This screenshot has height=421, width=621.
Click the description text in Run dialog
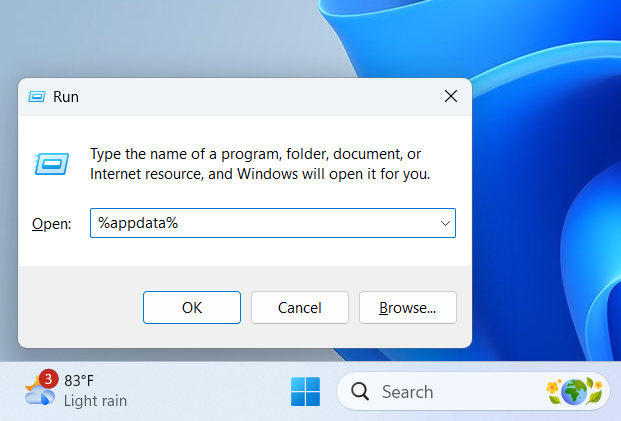[260, 164]
